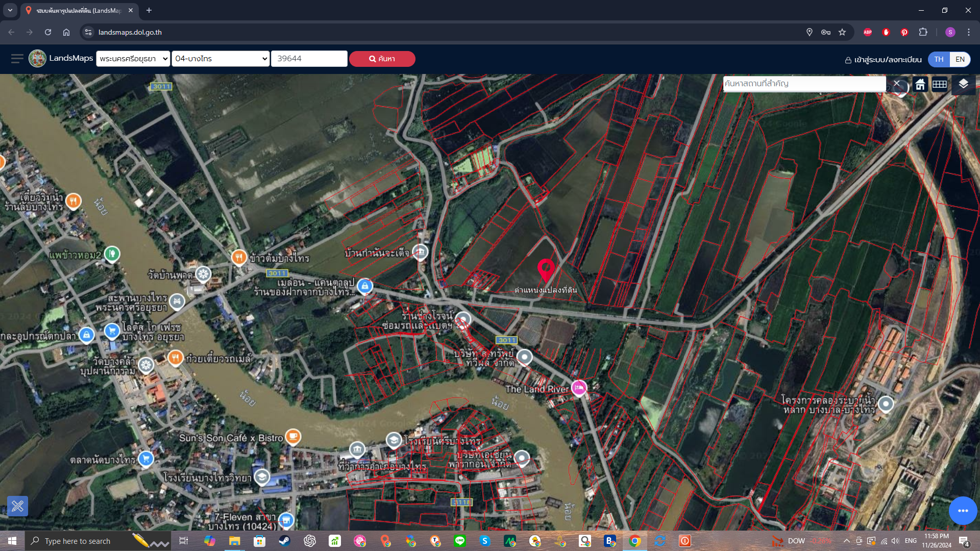Open the province dropdown

[133, 59]
